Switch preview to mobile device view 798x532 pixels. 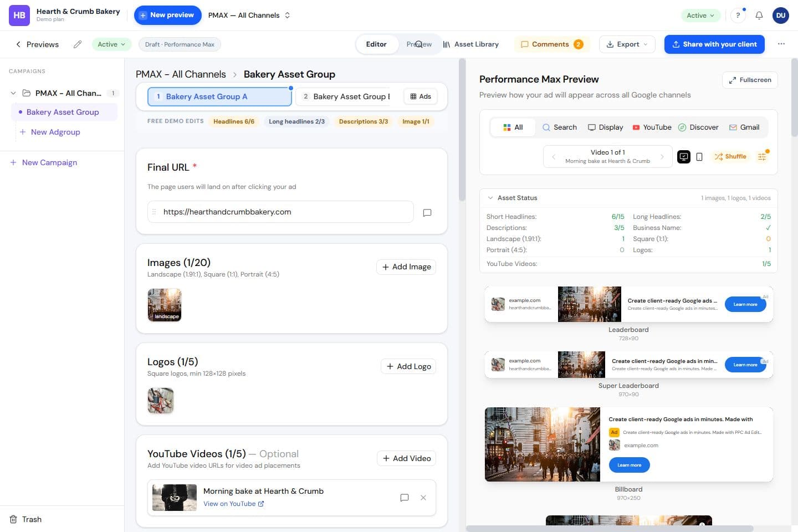pos(699,157)
